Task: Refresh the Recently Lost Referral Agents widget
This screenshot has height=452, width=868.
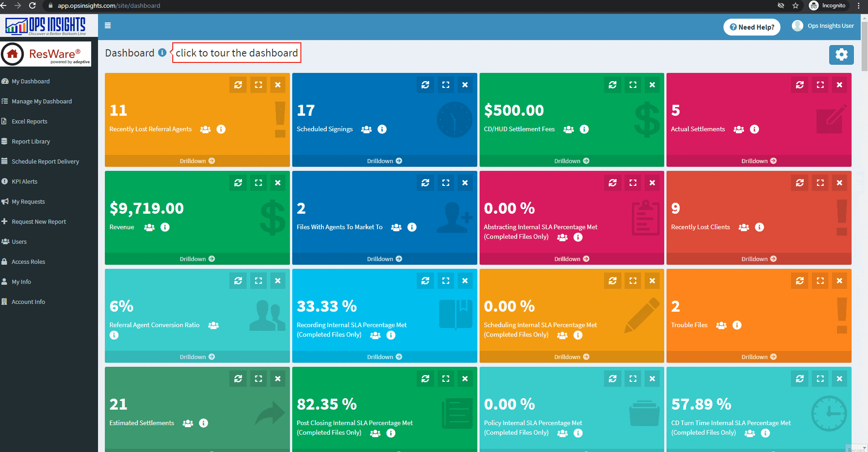Action: pos(238,84)
